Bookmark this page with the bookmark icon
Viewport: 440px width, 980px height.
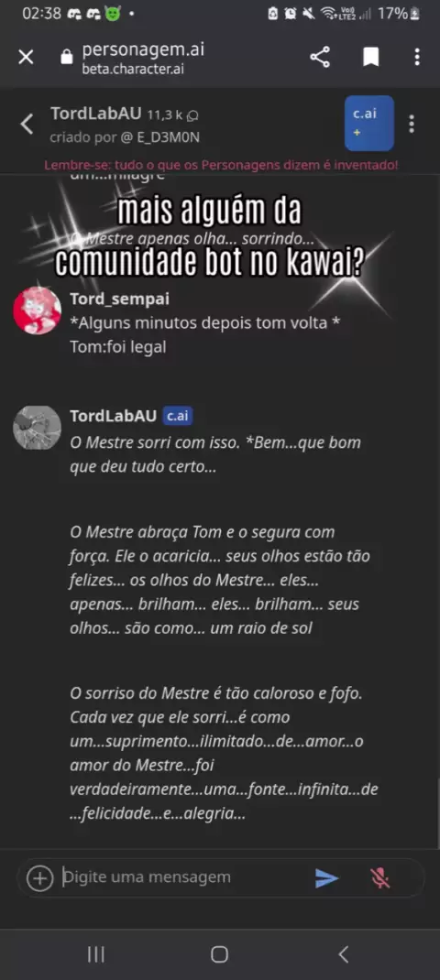tap(371, 58)
